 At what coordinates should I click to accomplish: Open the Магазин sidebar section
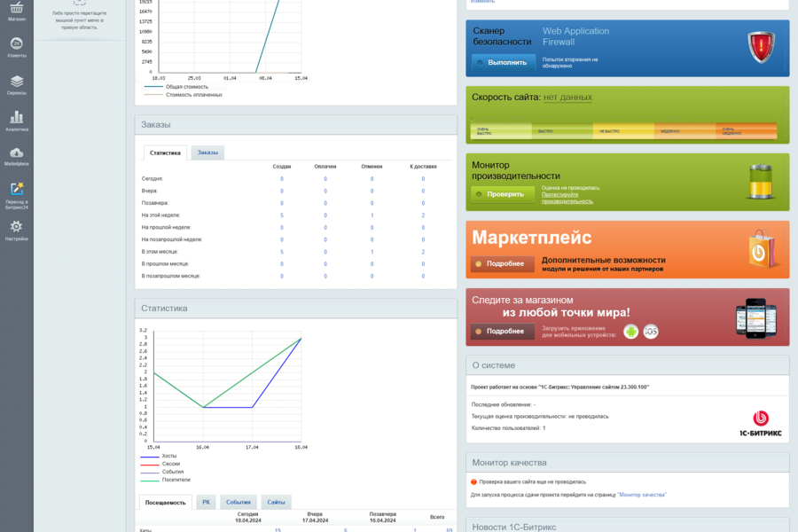[x=16, y=12]
